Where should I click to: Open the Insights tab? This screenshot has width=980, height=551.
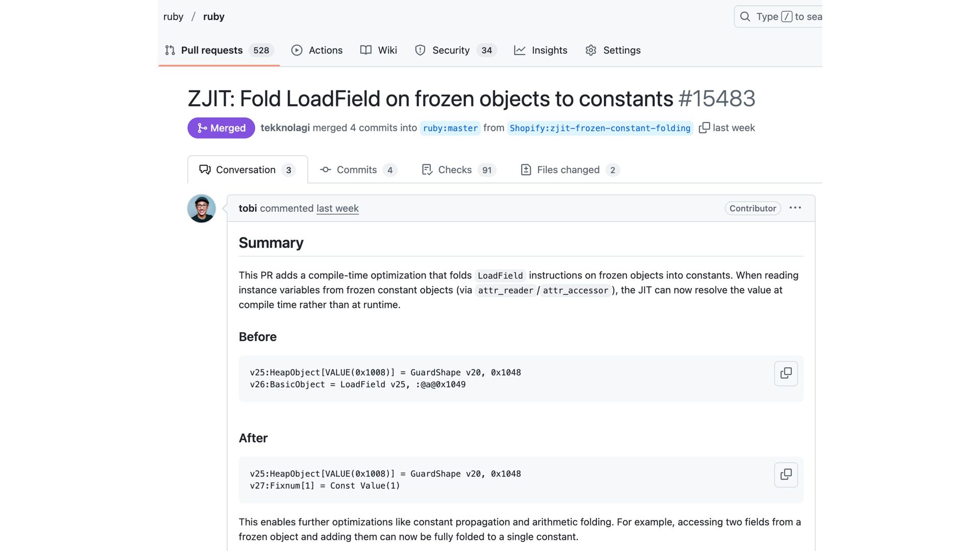541,50
